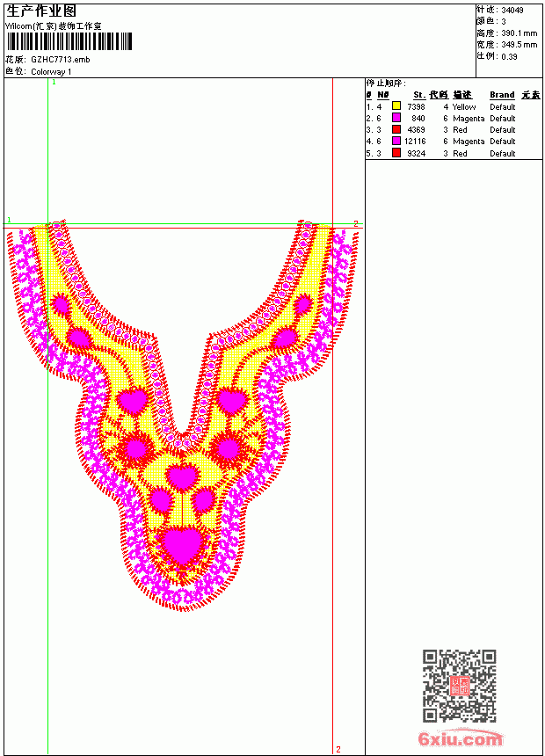Click the magenta swatch with 12116 stitches
The height and width of the screenshot is (756, 545).
tap(396, 141)
